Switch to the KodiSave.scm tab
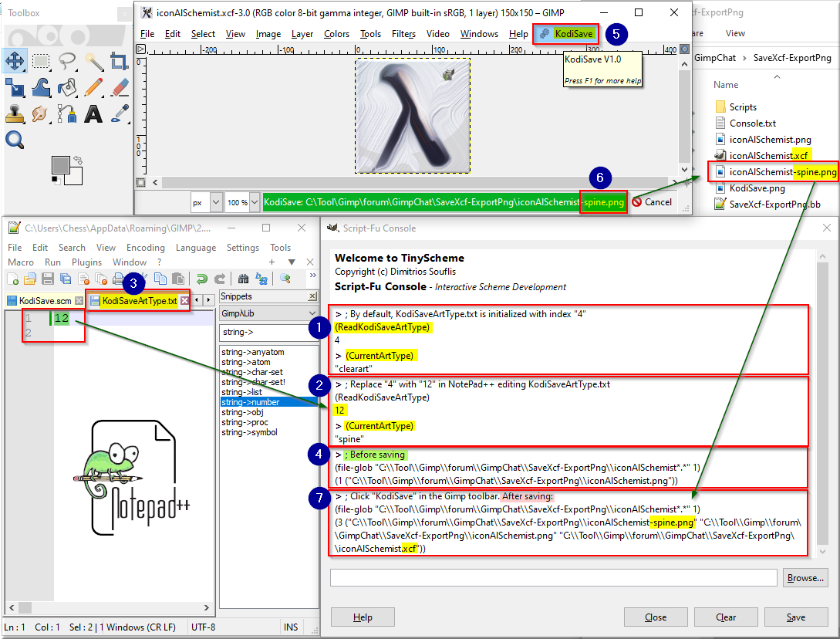Viewport: 840px width, 639px height. pos(45,301)
